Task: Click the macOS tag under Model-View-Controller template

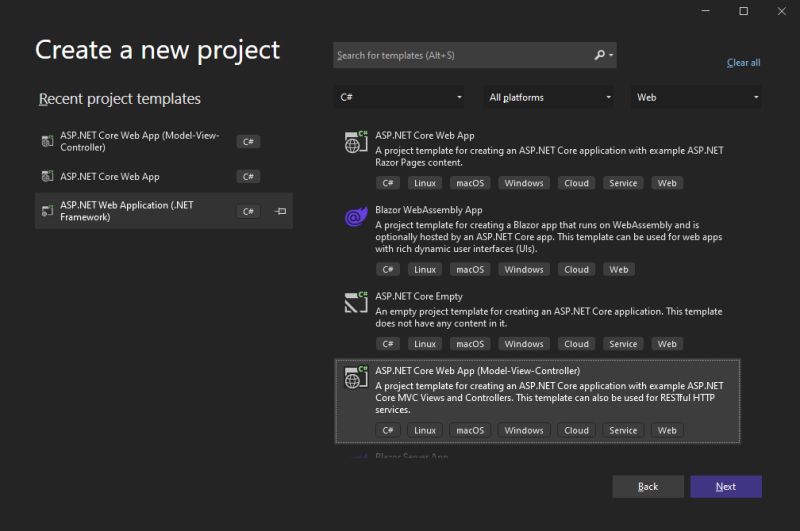Action: point(470,431)
